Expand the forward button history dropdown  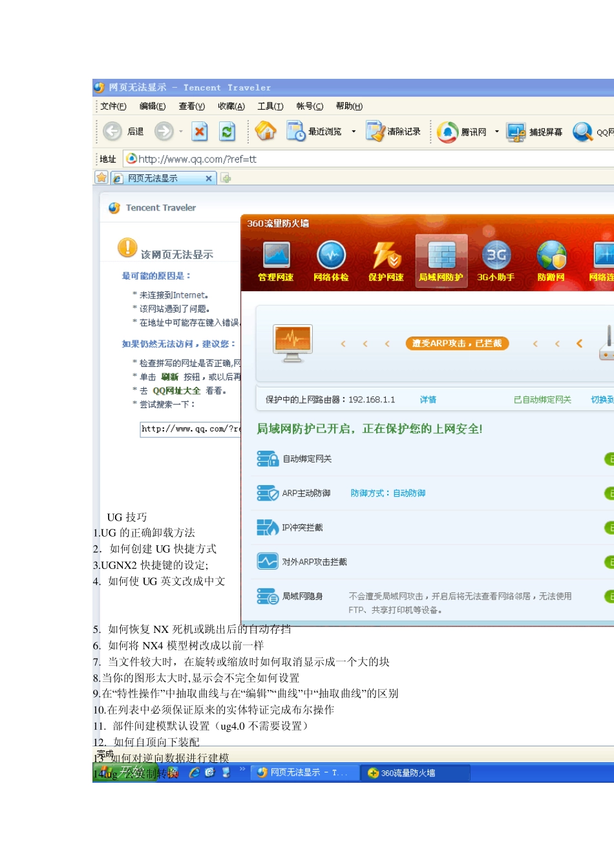[181, 132]
